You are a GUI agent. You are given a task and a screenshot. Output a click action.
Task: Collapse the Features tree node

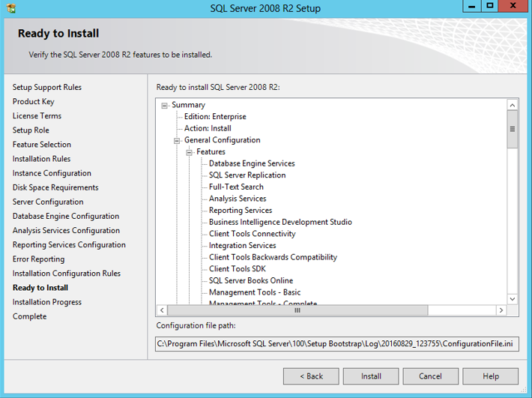tap(190, 153)
